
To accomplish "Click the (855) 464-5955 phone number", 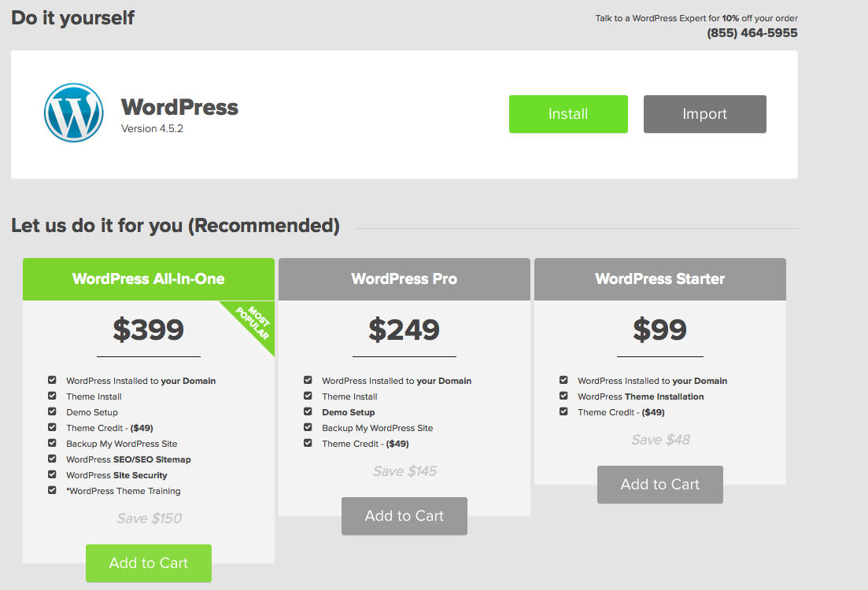I will [752, 33].
